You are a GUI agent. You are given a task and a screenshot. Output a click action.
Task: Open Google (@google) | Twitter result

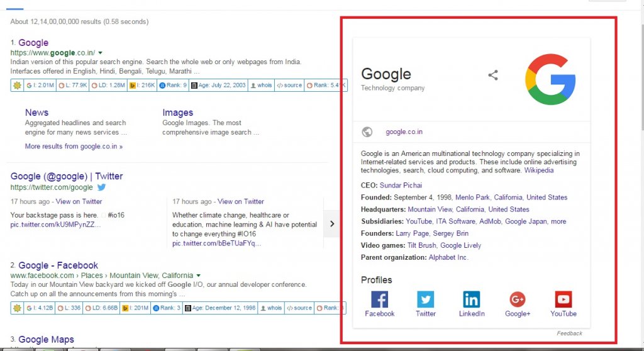pyautogui.click(x=67, y=176)
